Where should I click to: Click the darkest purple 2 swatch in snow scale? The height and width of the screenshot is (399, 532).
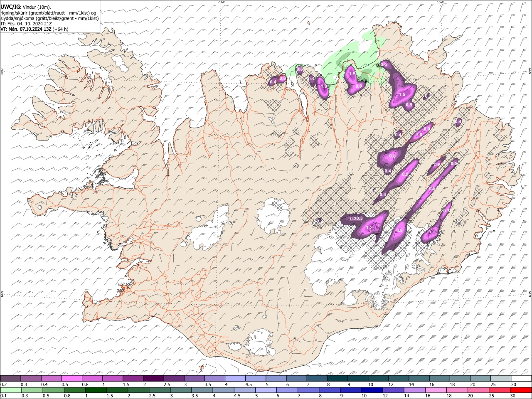(x=153, y=378)
